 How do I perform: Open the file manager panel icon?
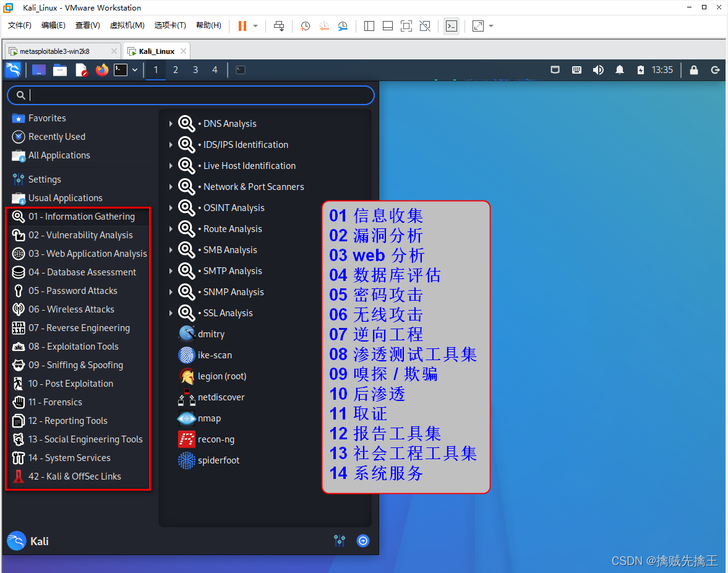point(60,70)
